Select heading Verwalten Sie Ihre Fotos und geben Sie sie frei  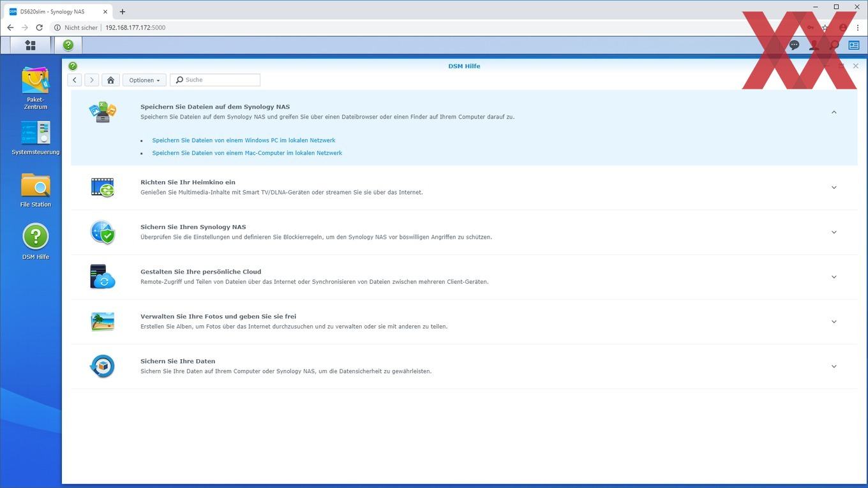(218, 316)
